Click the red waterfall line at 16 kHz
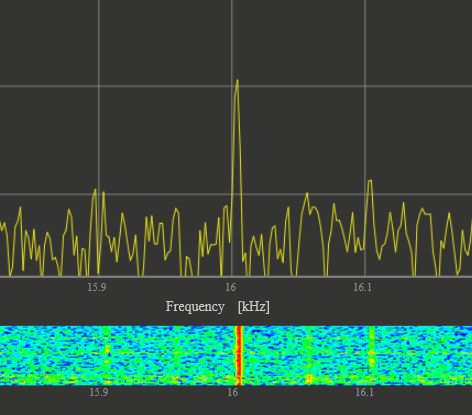The height and width of the screenshot is (415, 472). (x=239, y=356)
